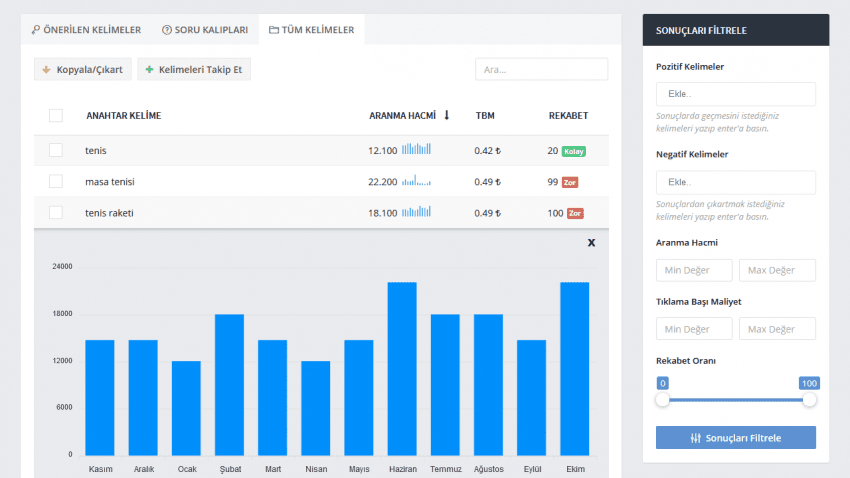Viewport: 850px width, 478px height.
Task: Click Kelimeleri Takip Et button
Action: tap(194, 69)
